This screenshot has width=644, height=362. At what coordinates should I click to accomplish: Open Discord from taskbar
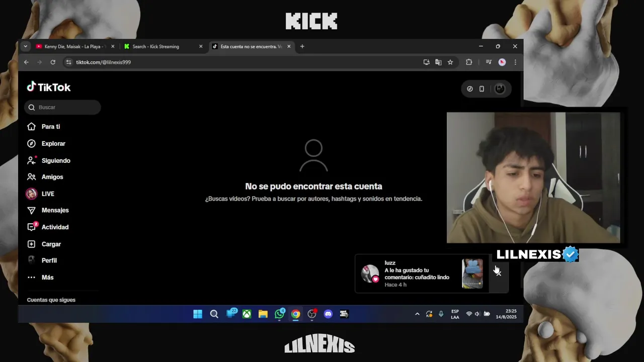[328, 314]
